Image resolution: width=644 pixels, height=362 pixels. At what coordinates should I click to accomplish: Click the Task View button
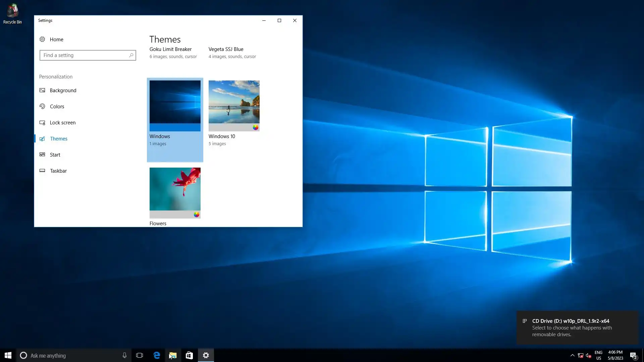(140, 355)
